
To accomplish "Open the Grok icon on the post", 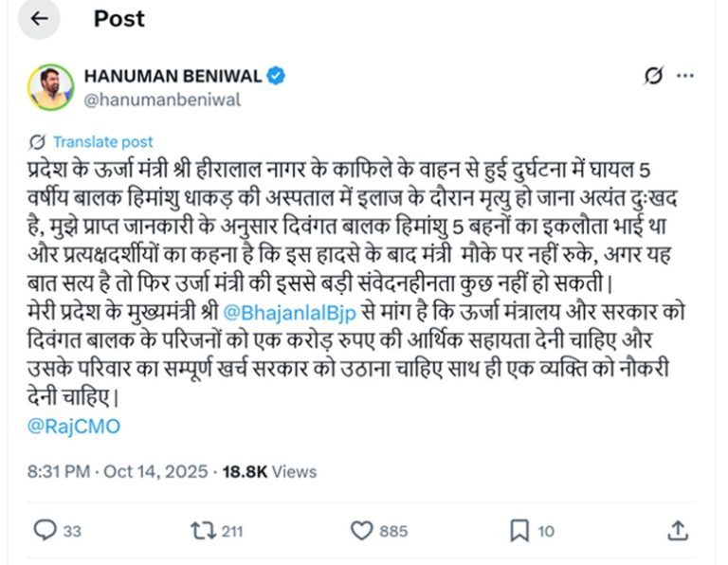I will coord(652,77).
